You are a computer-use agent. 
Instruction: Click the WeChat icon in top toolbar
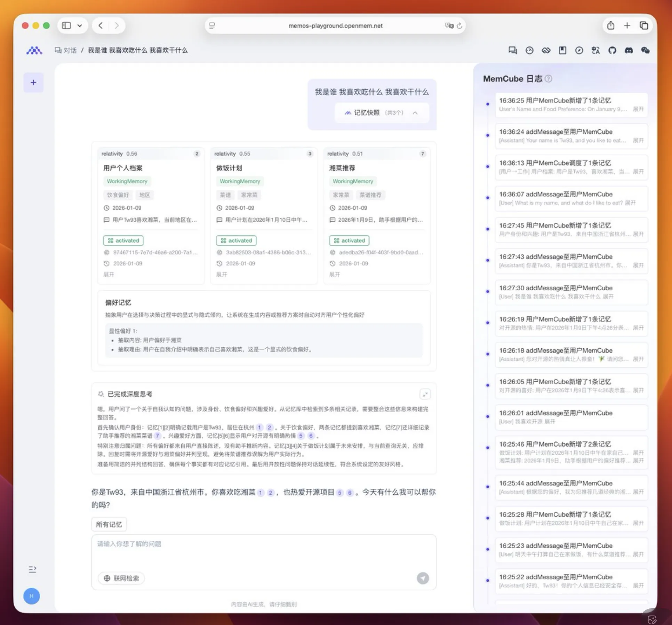[x=645, y=50]
